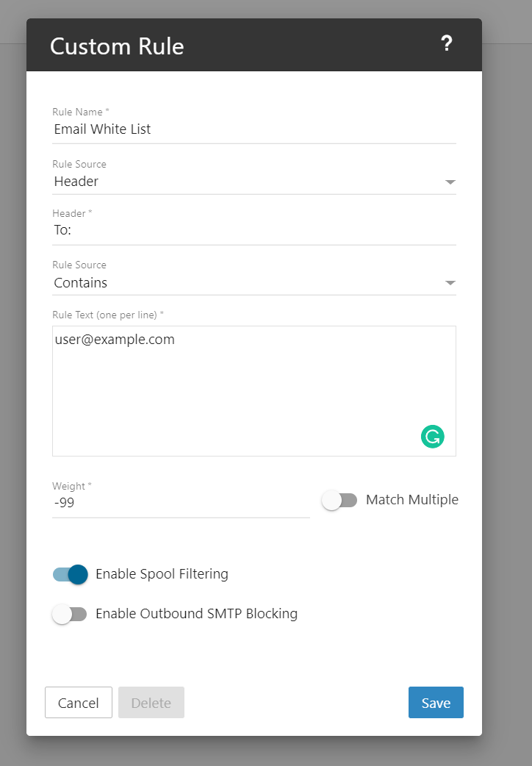Click the Cancel button
Screen dimensions: 532x766
[79, 703]
